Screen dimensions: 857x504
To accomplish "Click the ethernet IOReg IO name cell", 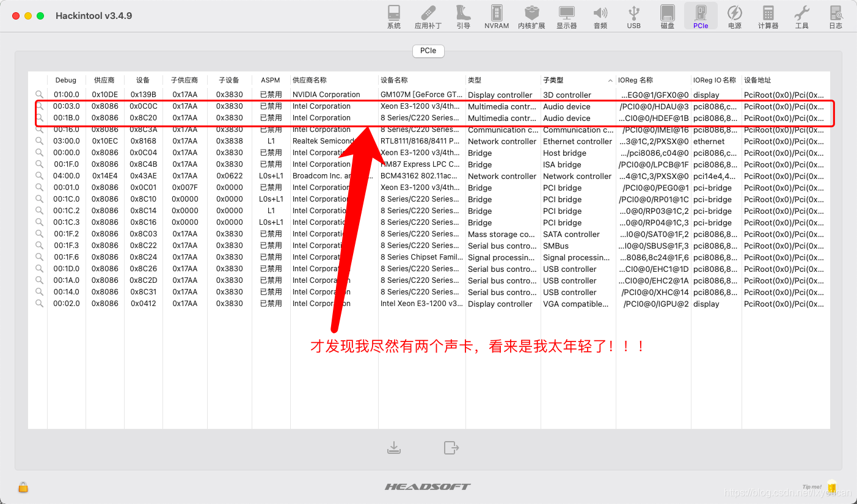I will point(709,141).
